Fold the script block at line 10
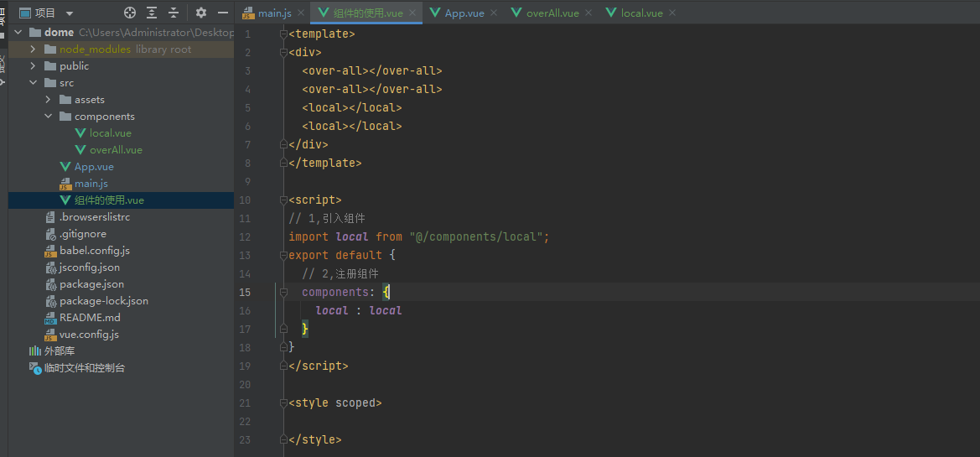 pyautogui.click(x=283, y=200)
